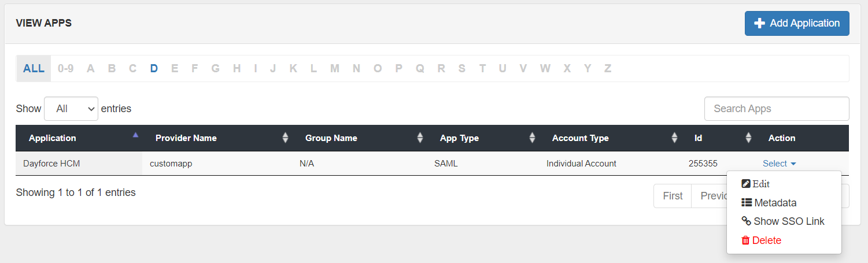This screenshot has width=868, height=263.
Task: Sort table by Account Type header
Action: tap(580, 138)
